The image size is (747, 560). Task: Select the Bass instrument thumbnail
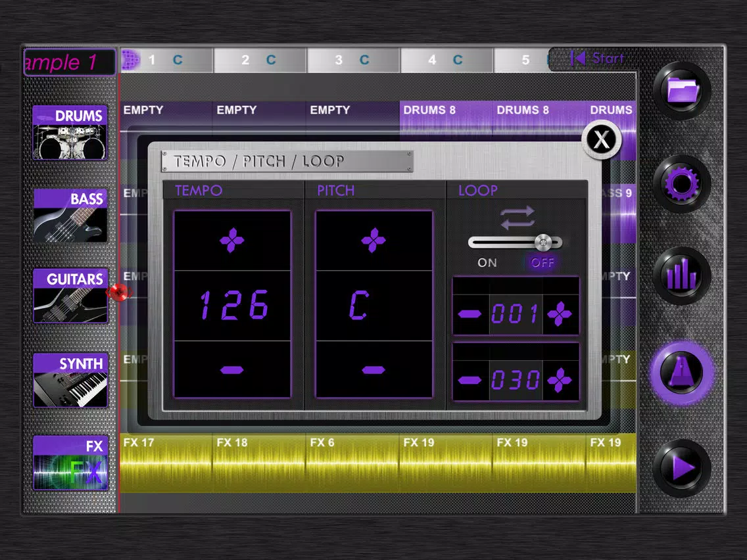(x=70, y=216)
